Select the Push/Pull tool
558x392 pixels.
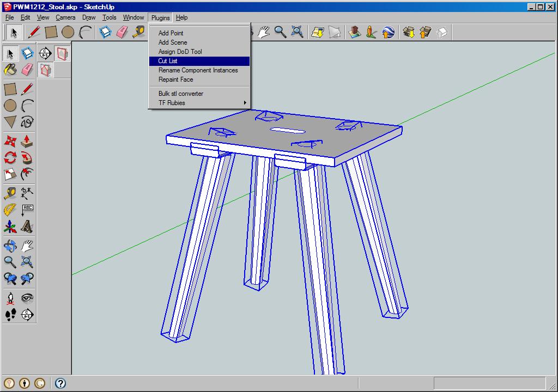coord(27,141)
